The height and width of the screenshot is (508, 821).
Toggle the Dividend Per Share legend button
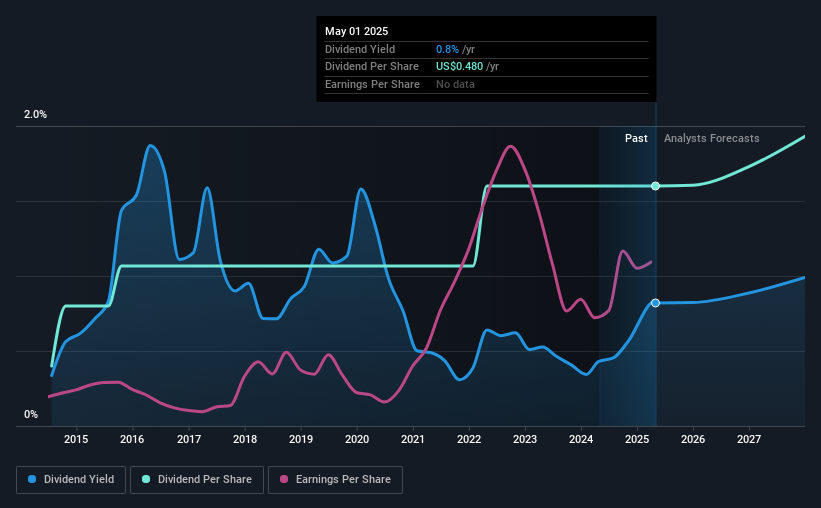pos(197,480)
